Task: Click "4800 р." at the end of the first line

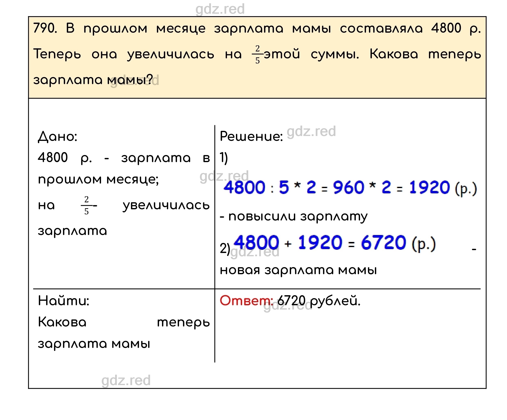Action: click(456, 29)
